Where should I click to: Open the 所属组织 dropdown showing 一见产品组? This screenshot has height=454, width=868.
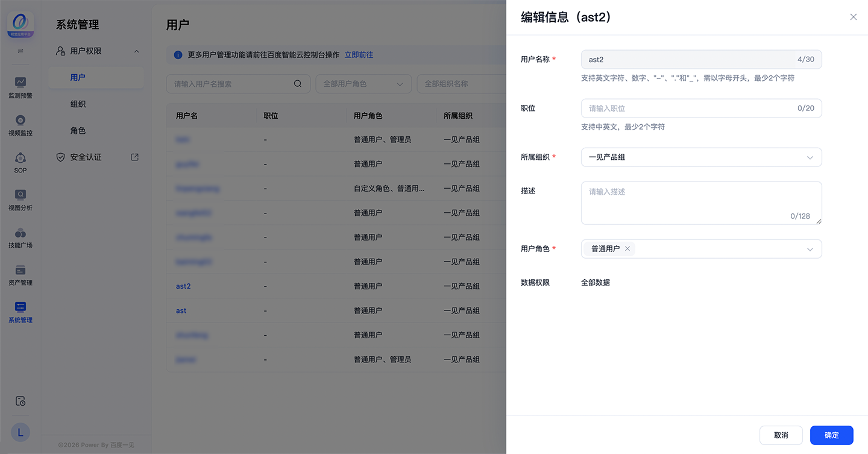pyautogui.click(x=701, y=157)
